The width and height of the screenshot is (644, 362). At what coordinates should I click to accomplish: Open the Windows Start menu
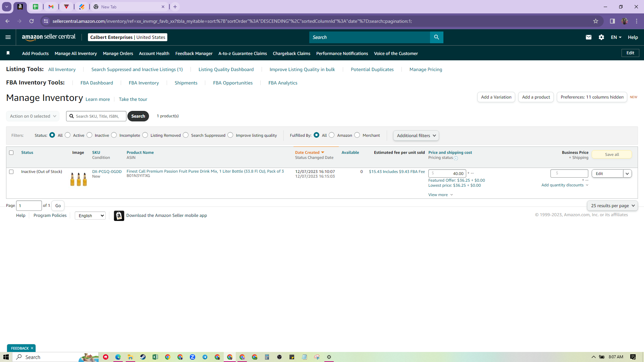6,357
